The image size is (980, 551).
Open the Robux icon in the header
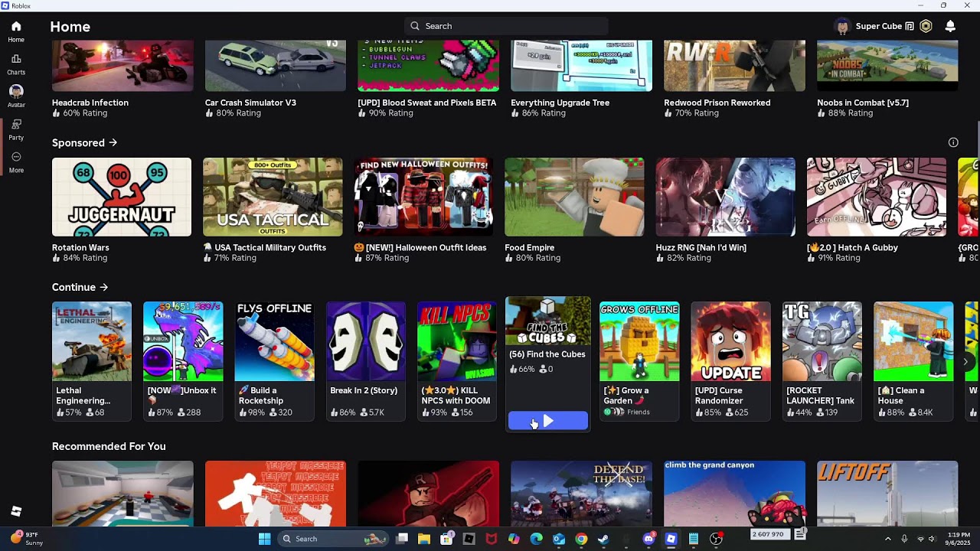click(x=926, y=26)
